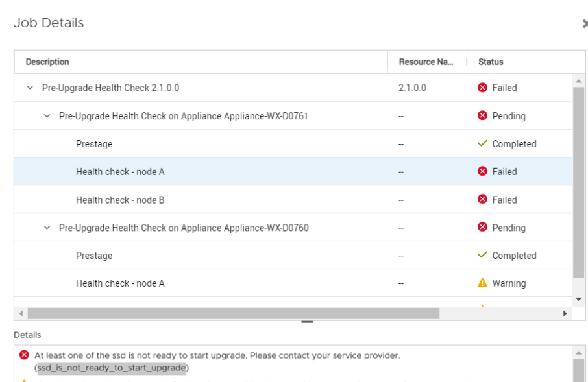Collapse the Appliance-WX-D0760 section
Screen dimensions: 588x382
pyautogui.click(x=46, y=227)
